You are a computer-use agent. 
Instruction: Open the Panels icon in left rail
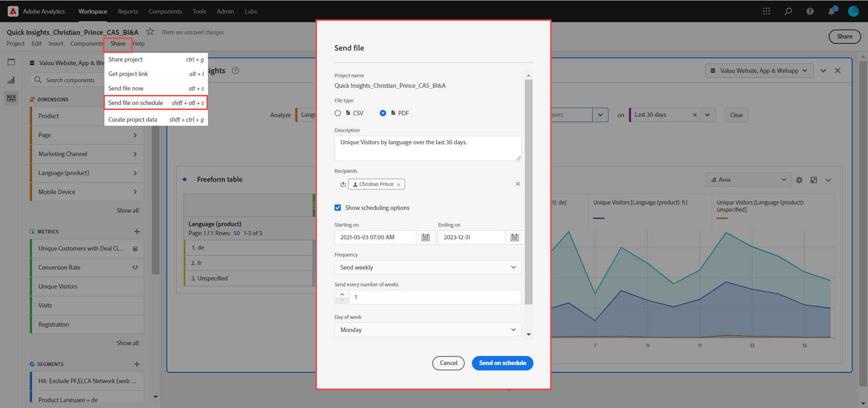(x=11, y=62)
